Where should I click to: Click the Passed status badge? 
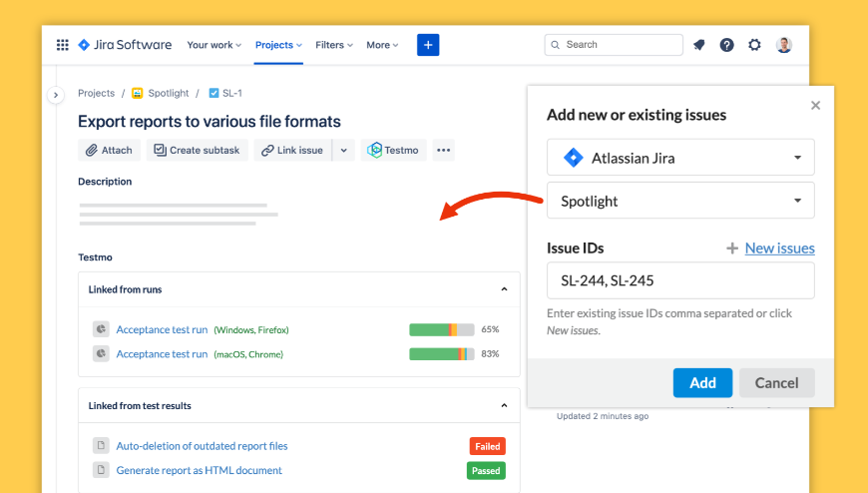pyautogui.click(x=486, y=471)
